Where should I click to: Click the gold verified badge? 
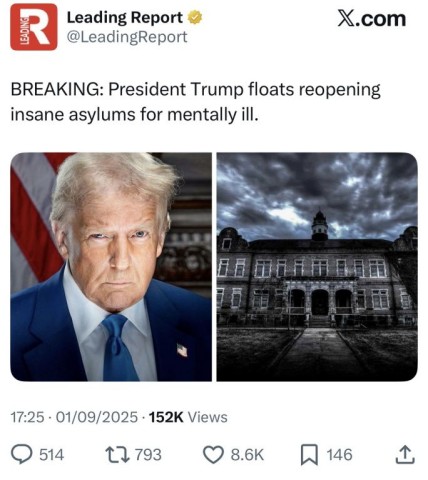(195, 18)
